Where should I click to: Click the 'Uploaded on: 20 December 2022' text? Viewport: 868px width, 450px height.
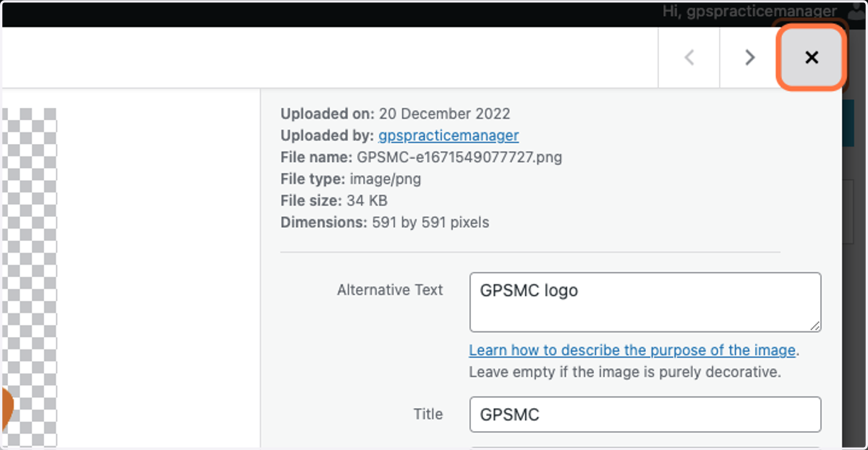(396, 114)
